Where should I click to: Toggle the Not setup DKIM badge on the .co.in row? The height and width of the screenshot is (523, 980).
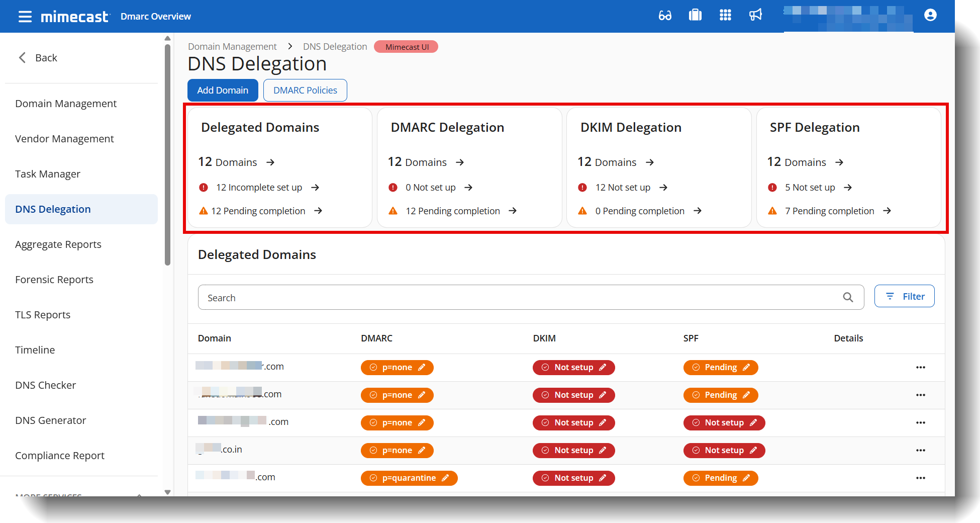click(573, 450)
